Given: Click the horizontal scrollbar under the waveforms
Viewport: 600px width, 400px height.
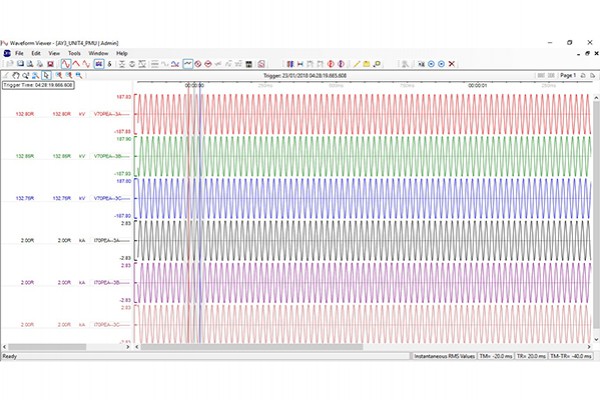Looking at the screenshot, I should pos(360,345).
